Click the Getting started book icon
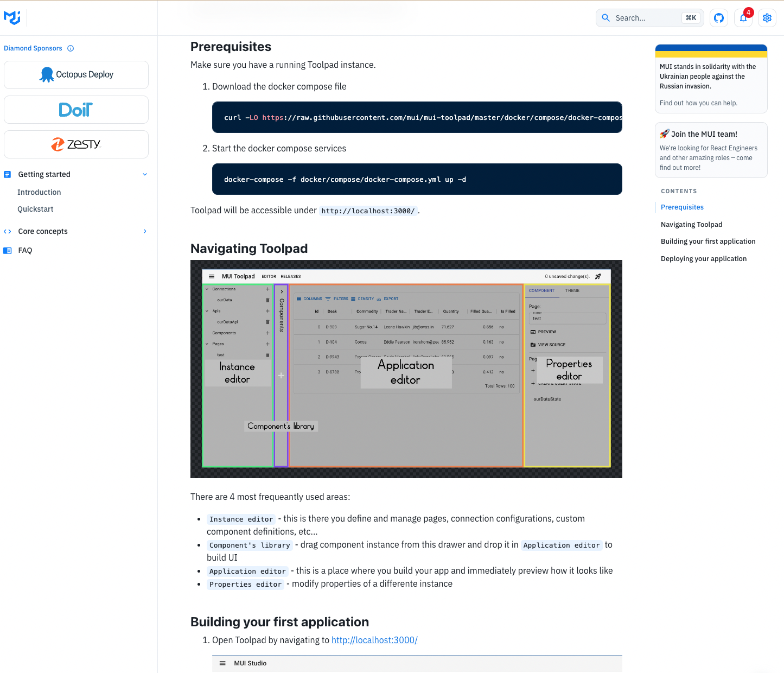 click(x=8, y=174)
